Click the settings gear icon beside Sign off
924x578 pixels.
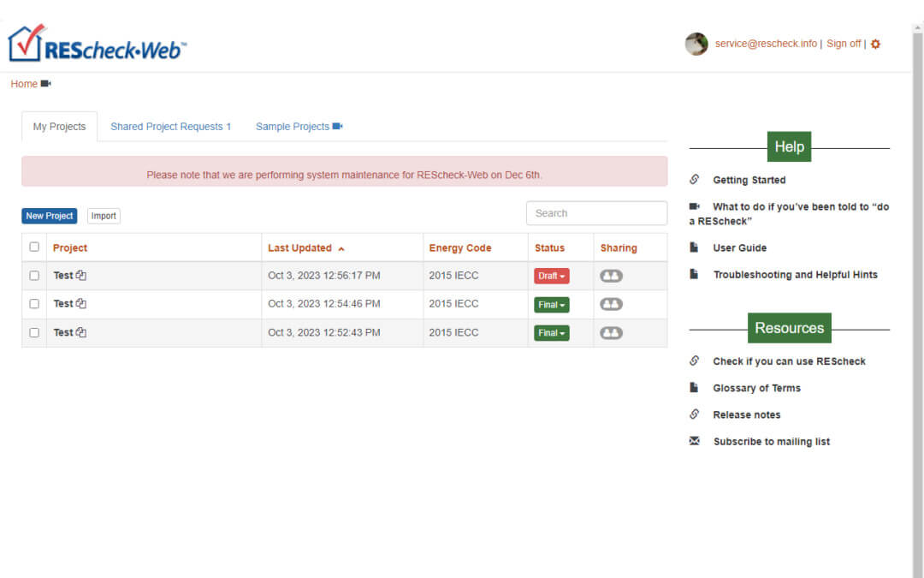pyautogui.click(x=875, y=44)
